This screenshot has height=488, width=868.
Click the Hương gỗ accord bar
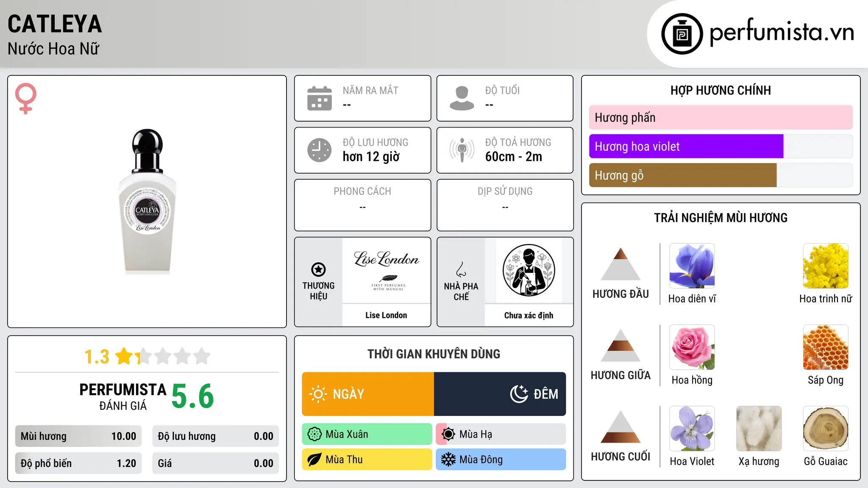(721, 175)
